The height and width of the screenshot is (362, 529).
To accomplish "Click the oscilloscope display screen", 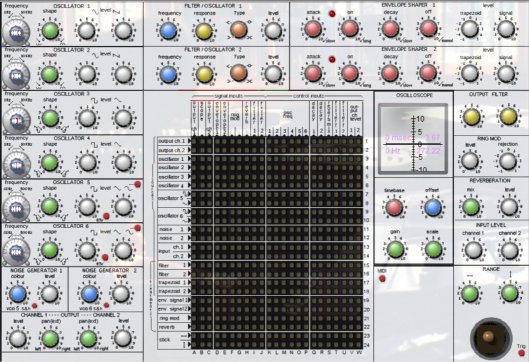I will (414, 139).
